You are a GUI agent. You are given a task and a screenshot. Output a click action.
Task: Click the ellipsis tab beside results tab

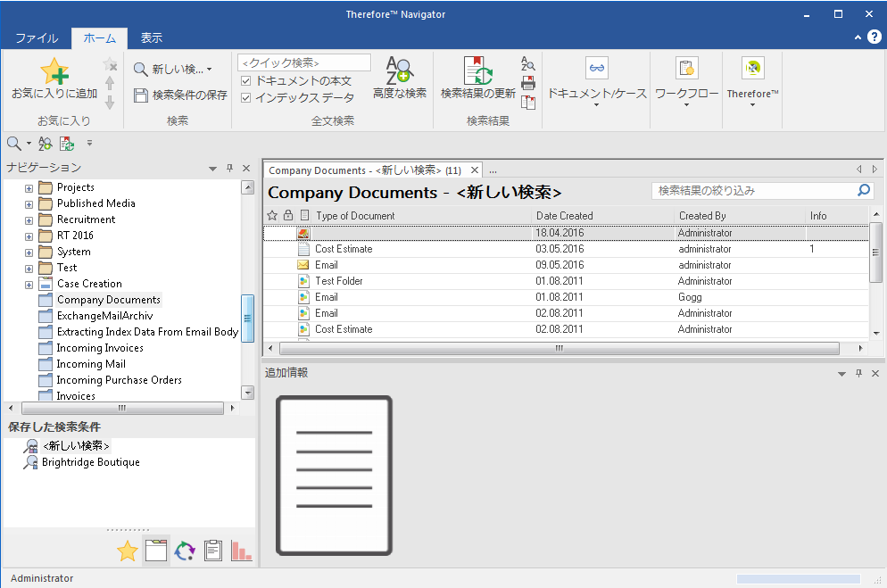[493, 170]
